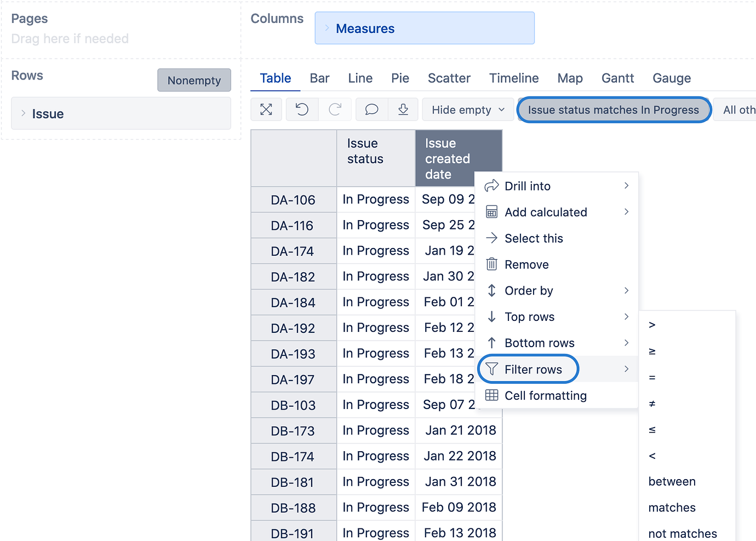This screenshot has height=541, width=756.
Task: Switch to the Bar chart tab
Action: click(x=319, y=78)
